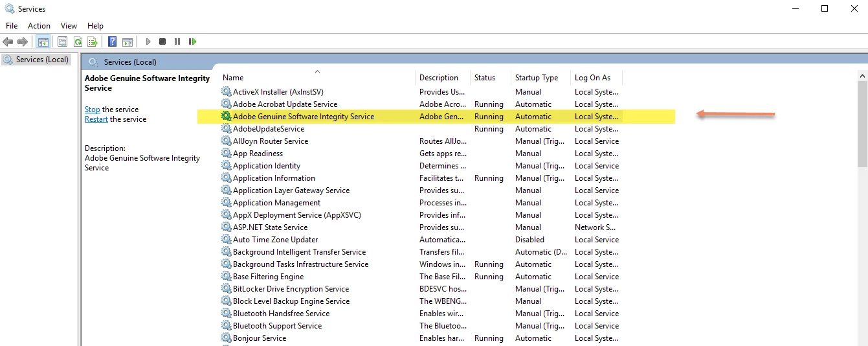
Task: Click gear icon of Adobe Genuine Software Integrity Service
Action: click(x=227, y=117)
